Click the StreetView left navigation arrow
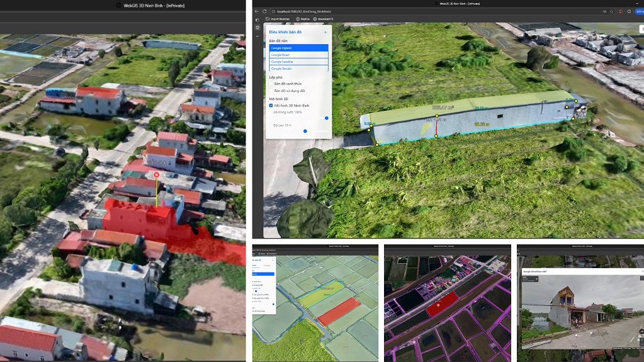The height and width of the screenshot is (362, 644). 579,334
